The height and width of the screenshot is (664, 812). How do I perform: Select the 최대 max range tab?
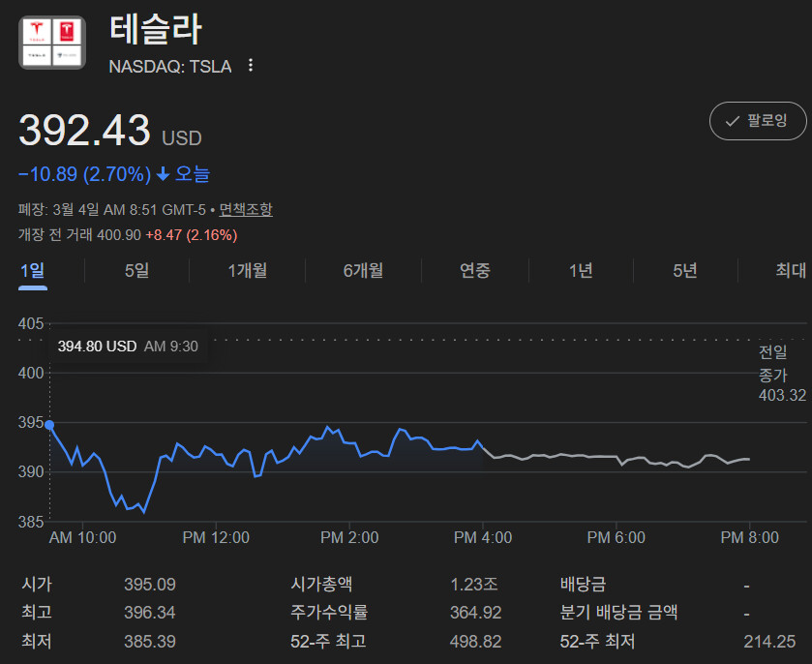point(790,271)
